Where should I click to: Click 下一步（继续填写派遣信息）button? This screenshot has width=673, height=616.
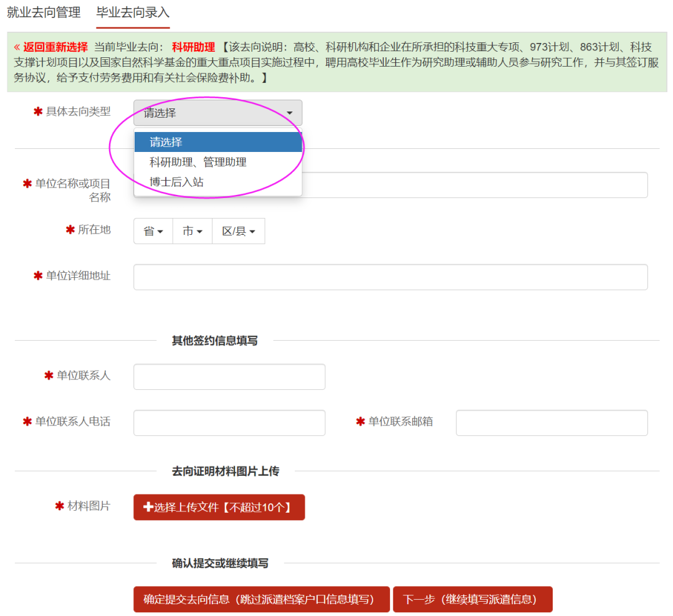tap(472, 599)
